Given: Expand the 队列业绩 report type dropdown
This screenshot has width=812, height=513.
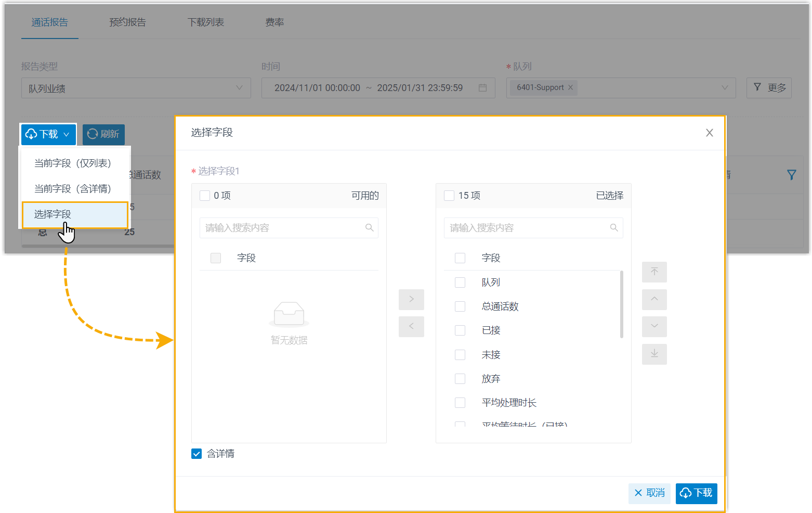Looking at the screenshot, I should [239, 88].
